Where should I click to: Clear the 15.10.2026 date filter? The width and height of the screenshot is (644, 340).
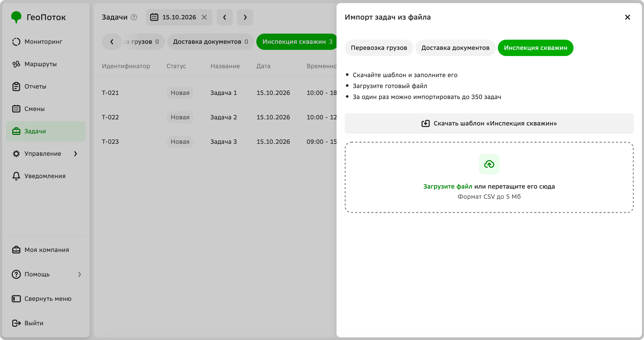point(204,17)
